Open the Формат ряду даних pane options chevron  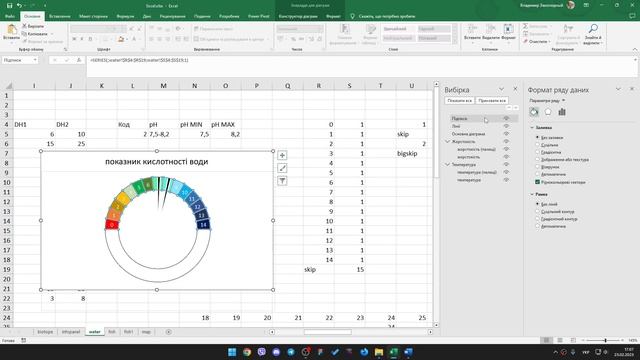coord(618,89)
